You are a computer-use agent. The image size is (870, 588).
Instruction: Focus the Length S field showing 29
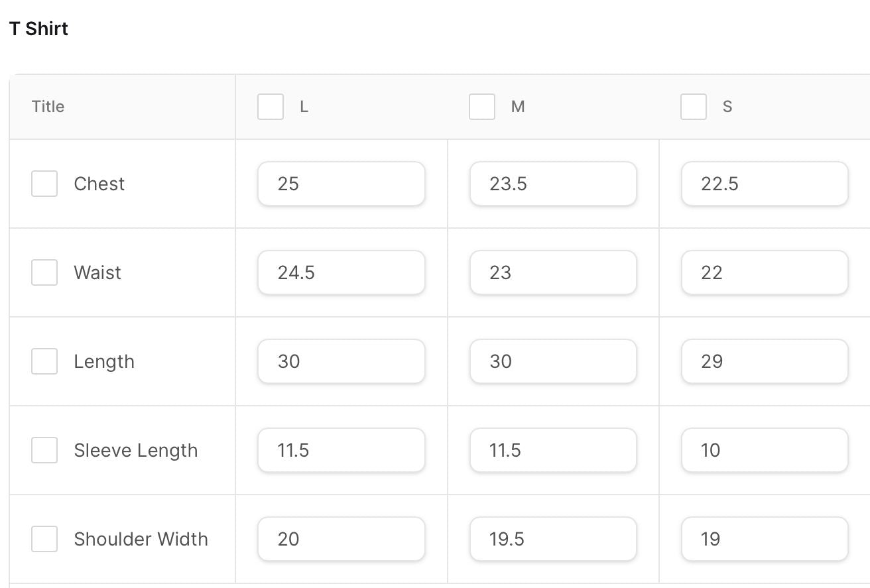pos(765,361)
